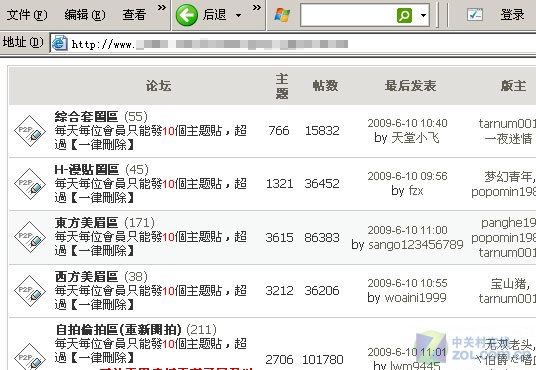This screenshot has height=370, width=536.
Task: Click the topic count 766
Action: 279,131
